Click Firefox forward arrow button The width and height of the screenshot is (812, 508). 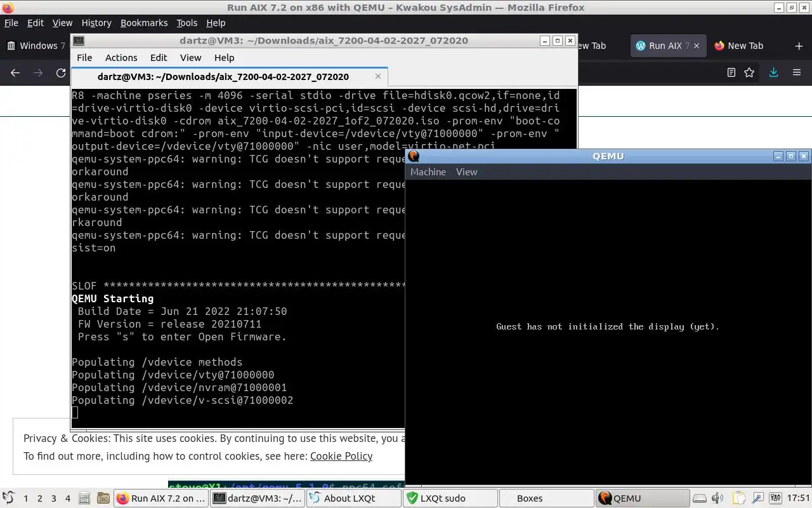tap(38, 72)
